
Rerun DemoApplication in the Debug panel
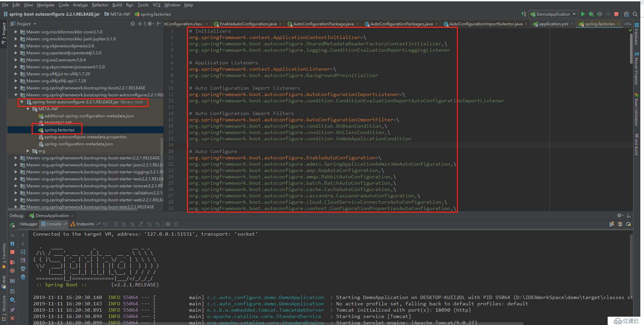point(12,225)
